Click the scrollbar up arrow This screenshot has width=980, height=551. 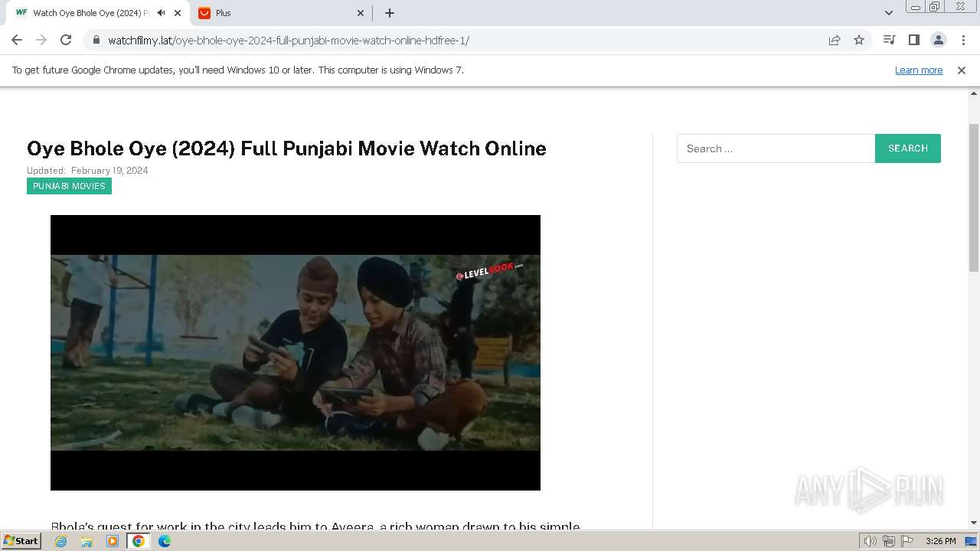point(974,93)
